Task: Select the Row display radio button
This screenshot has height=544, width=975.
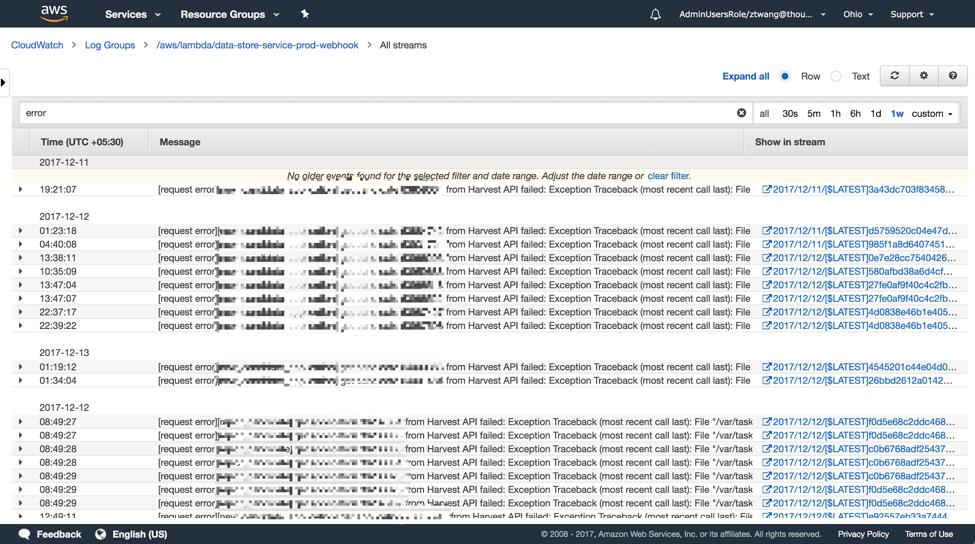Action: 785,76
